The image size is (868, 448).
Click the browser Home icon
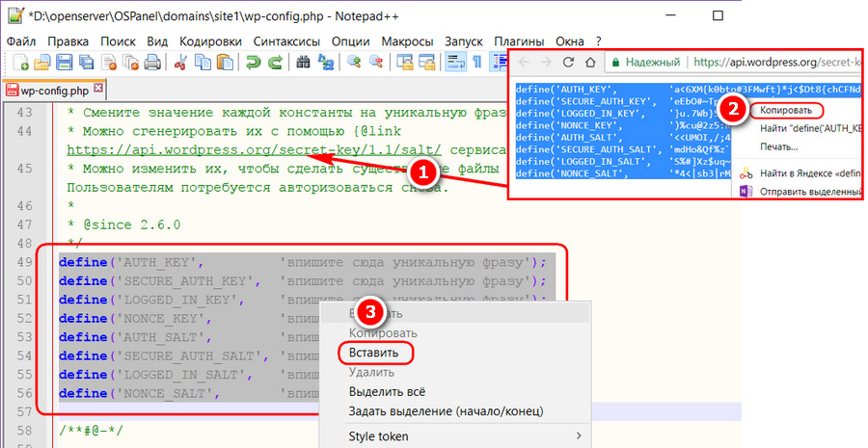click(590, 62)
